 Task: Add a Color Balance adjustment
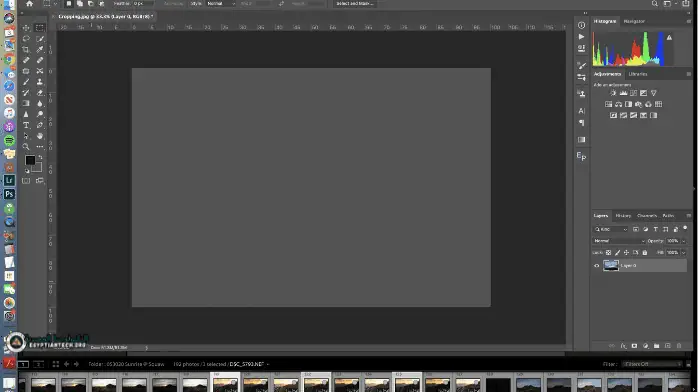coord(618,104)
